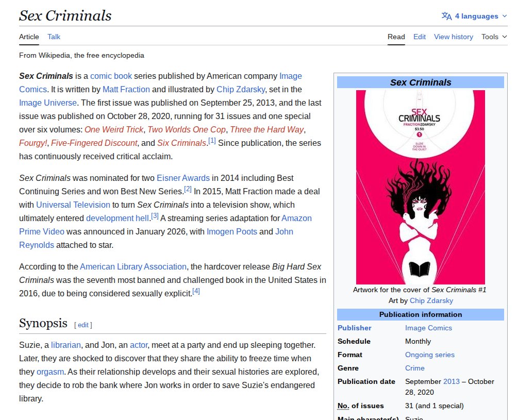This screenshot has width=517, height=420.
Task: Open the actor link
Action: point(139,345)
